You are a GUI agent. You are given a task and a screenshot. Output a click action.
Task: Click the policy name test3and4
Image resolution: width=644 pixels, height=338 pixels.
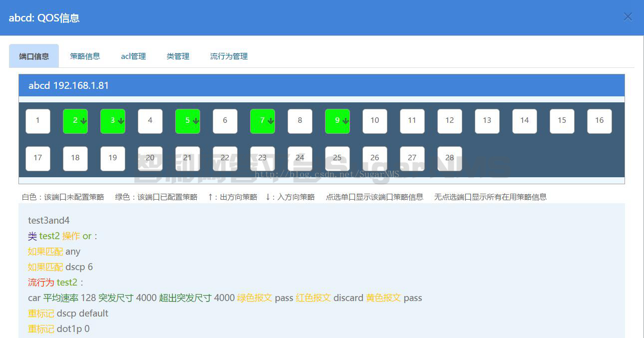pyautogui.click(x=49, y=220)
